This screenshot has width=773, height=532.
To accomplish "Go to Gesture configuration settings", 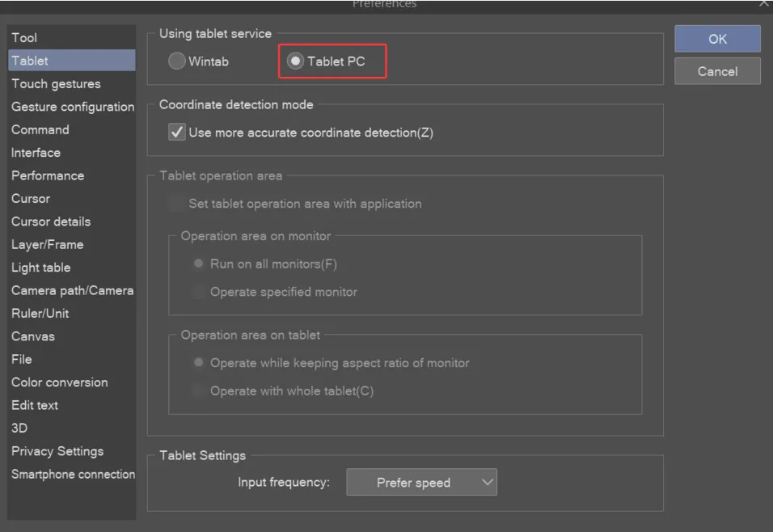I will click(71, 107).
